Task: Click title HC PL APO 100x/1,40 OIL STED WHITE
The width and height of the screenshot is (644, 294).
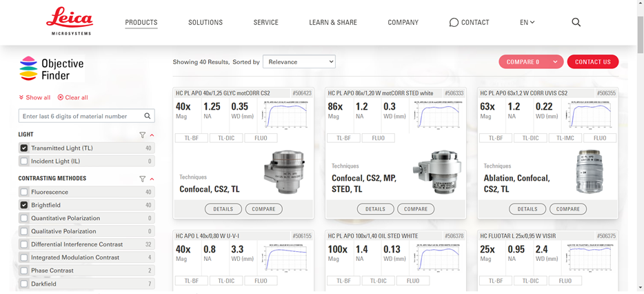Action: (x=373, y=236)
